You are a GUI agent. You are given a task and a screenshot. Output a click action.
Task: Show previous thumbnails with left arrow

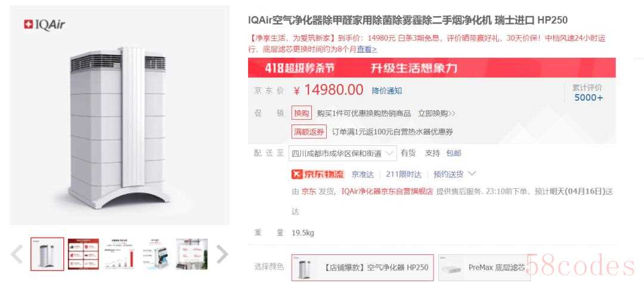(17, 254)
